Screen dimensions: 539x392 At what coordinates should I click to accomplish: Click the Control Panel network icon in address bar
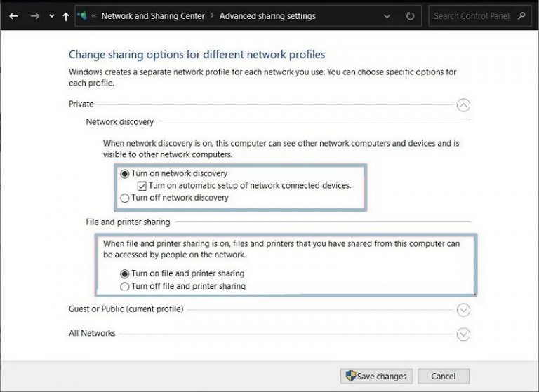tap(83, 15)
